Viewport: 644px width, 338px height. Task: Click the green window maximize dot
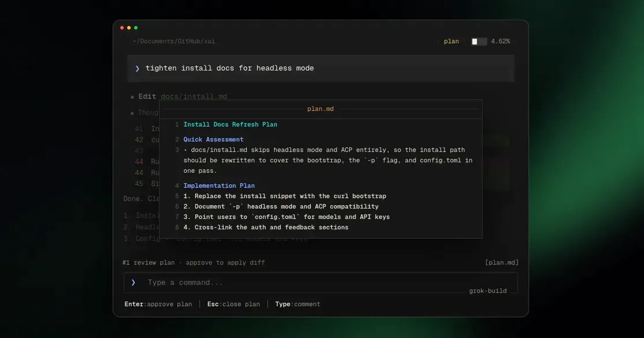[x=136, y=28]
